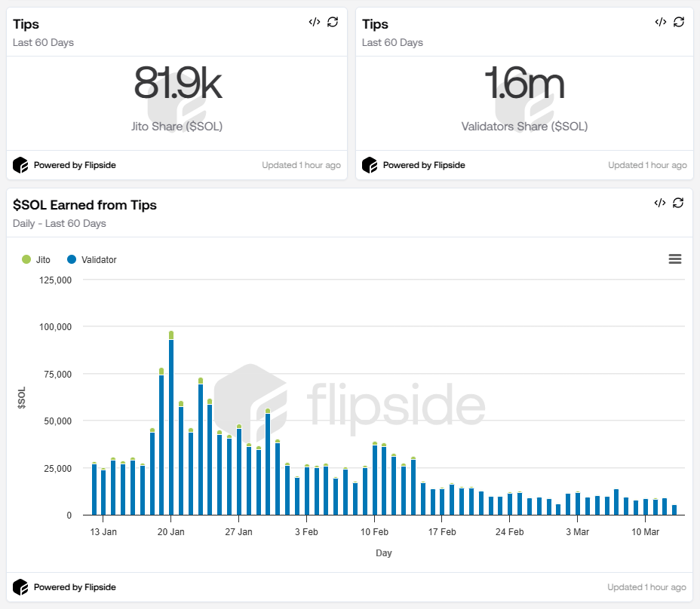Refresh the Validators Share tips card
This screenshot has height=609, width=700.
[679, 22]
